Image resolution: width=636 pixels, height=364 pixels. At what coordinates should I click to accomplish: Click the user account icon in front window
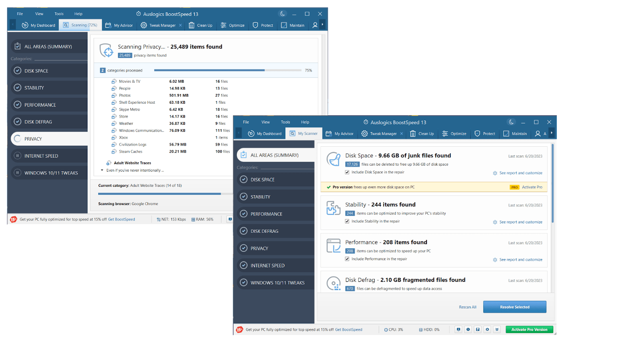coord(538,134)
